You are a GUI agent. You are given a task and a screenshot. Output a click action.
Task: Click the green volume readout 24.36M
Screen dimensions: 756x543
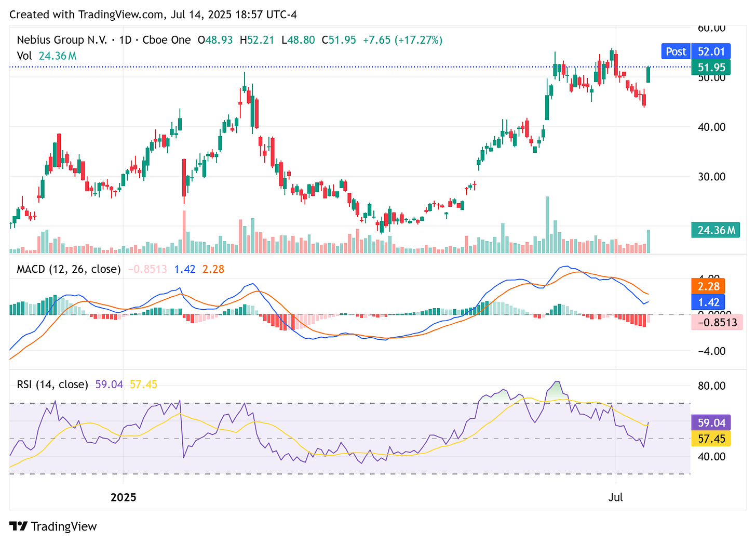716,230
